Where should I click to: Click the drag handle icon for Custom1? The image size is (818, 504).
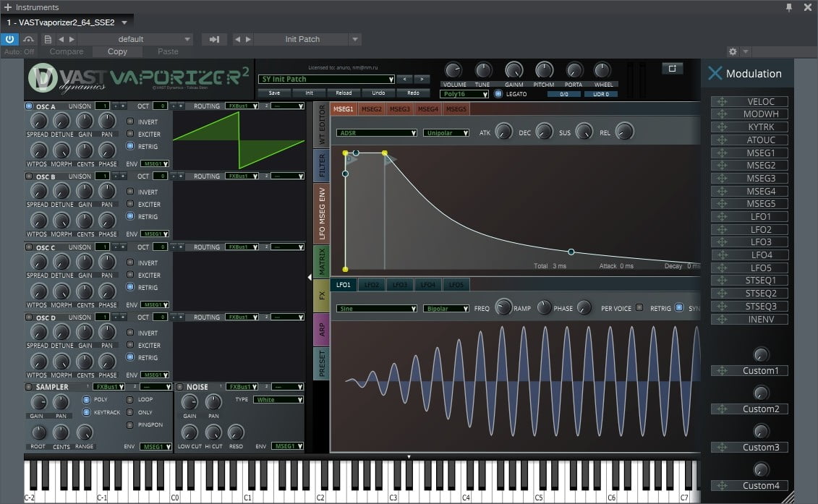(722, 371)
